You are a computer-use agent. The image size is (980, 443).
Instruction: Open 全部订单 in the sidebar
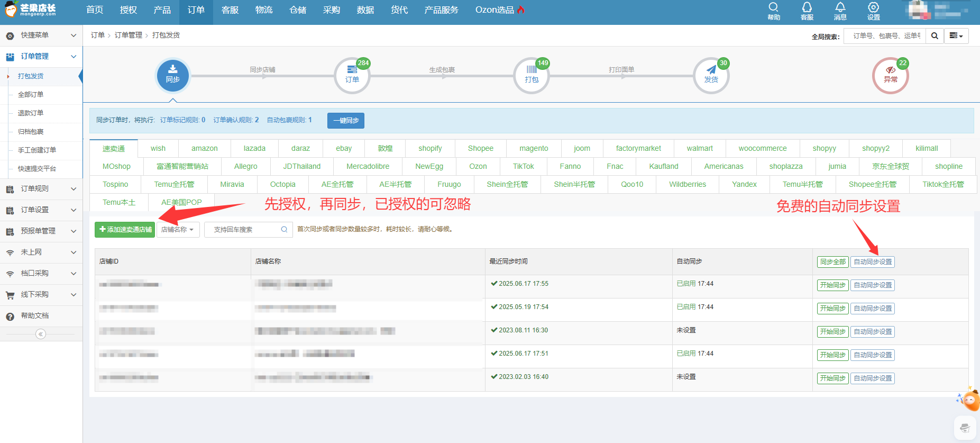(31, 95)
